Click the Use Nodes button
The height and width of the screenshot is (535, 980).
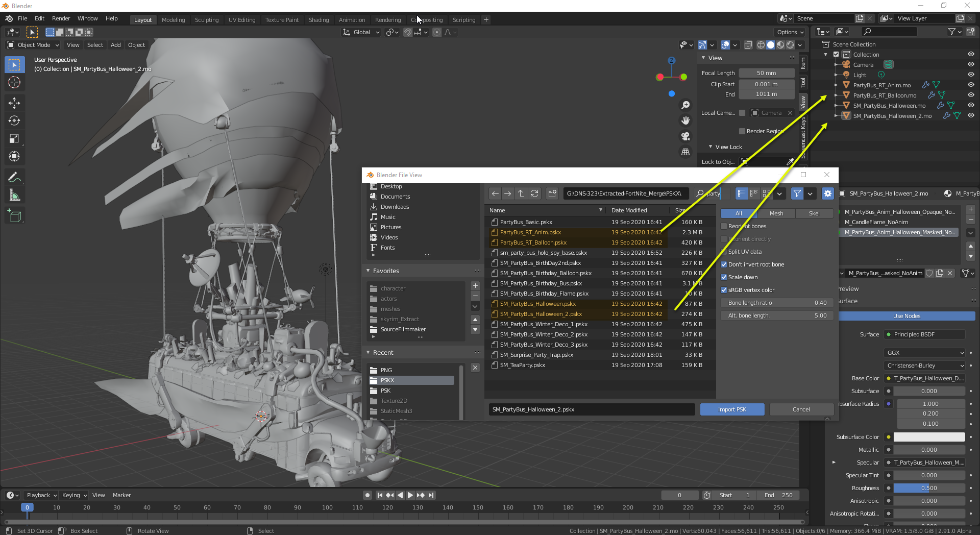tap(906, 316)
